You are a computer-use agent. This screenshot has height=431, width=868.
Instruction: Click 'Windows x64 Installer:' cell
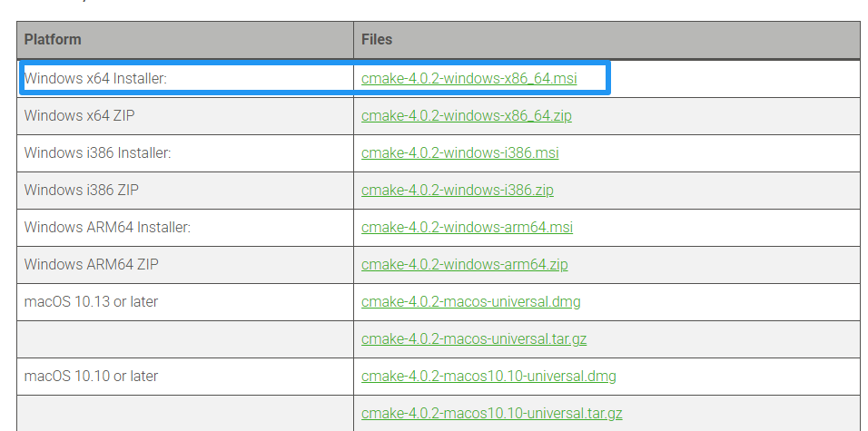pyautogui.click(x=185, y=79)
